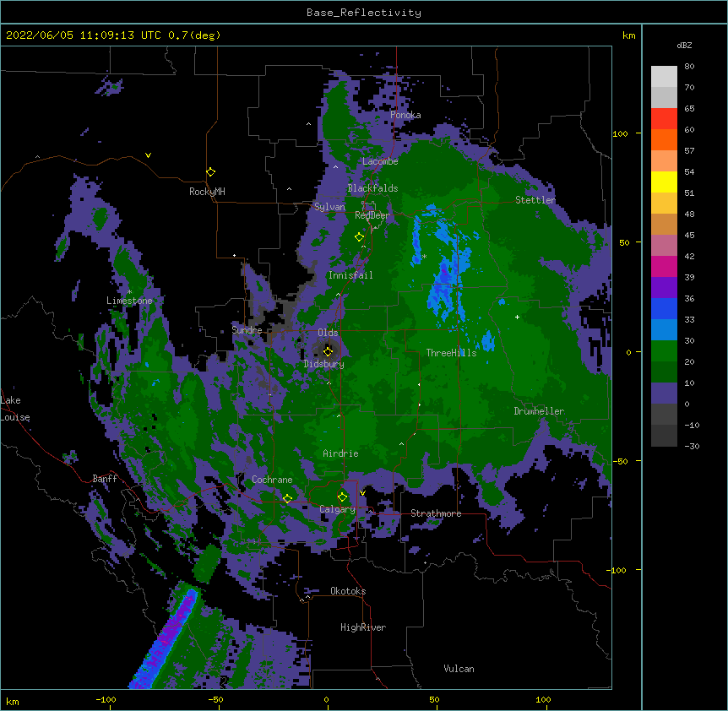Click the Banff label
Image resolution: width=728 pixels, height=711 pixels.
105,479
